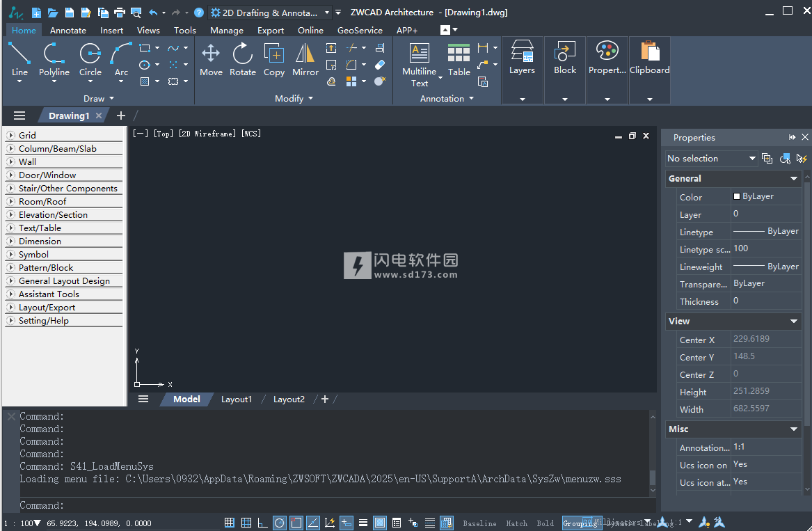Activate the Arc tool
This screenshot has width=812, height=531.
pyautogui.click(x=121, y=60)
